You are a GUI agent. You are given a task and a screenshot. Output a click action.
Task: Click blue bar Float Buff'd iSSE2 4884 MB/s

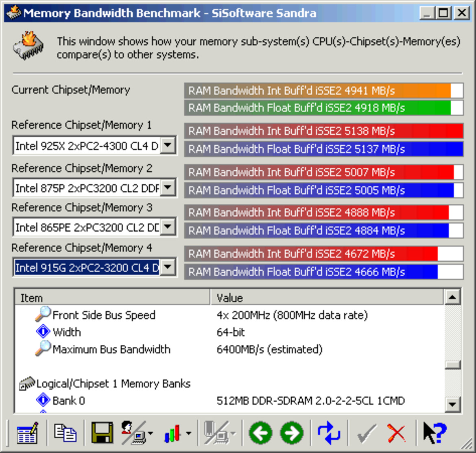[323, 230]
